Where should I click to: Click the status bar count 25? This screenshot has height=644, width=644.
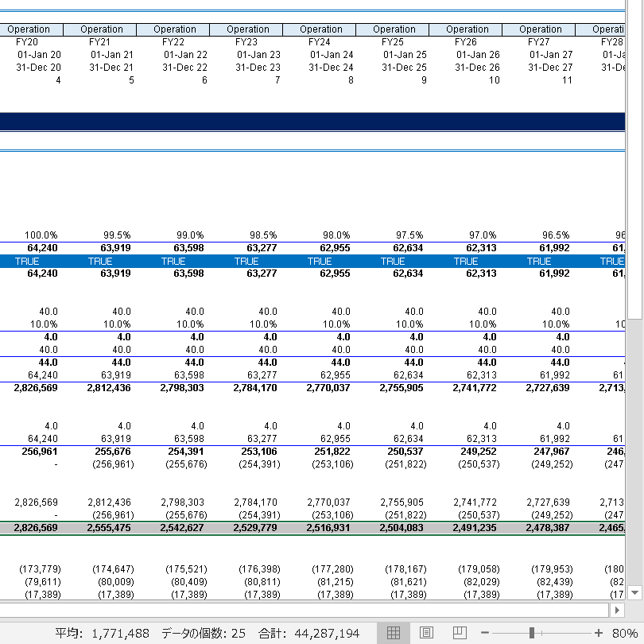[x=204, y=633]
